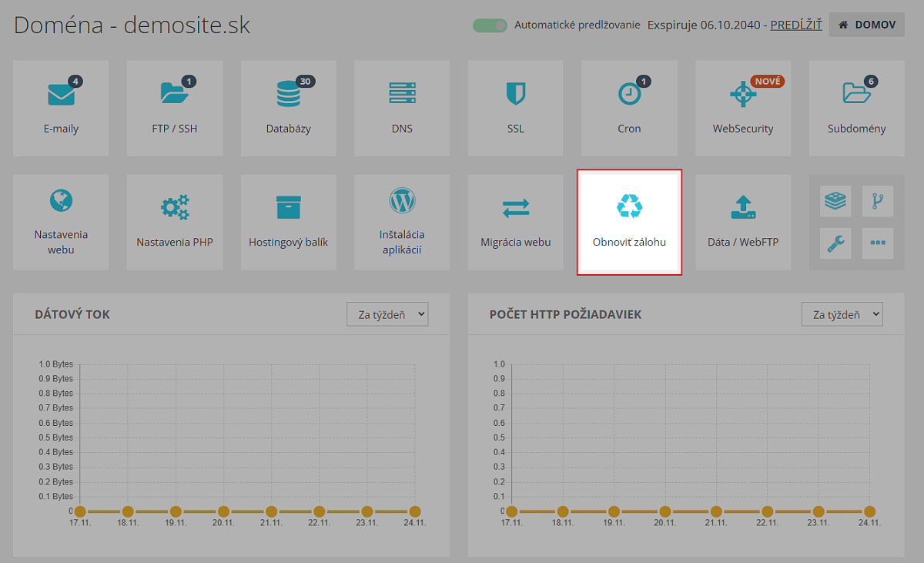This screenshot has height=563, width=924.
Task: Click the PREDĹŽIŤ link
Action: pyautogui.click(x=796, y=25)
